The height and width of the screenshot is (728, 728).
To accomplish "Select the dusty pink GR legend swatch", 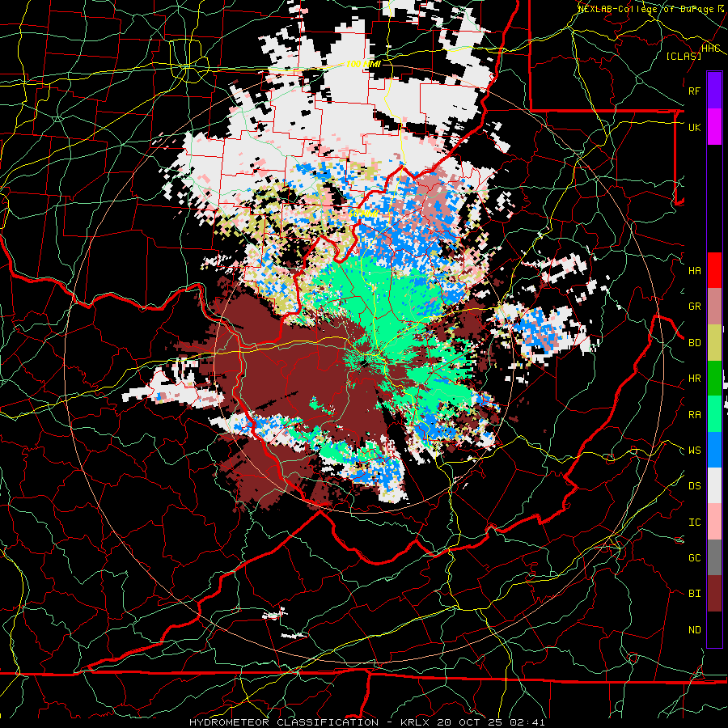I will pos(714,307).
